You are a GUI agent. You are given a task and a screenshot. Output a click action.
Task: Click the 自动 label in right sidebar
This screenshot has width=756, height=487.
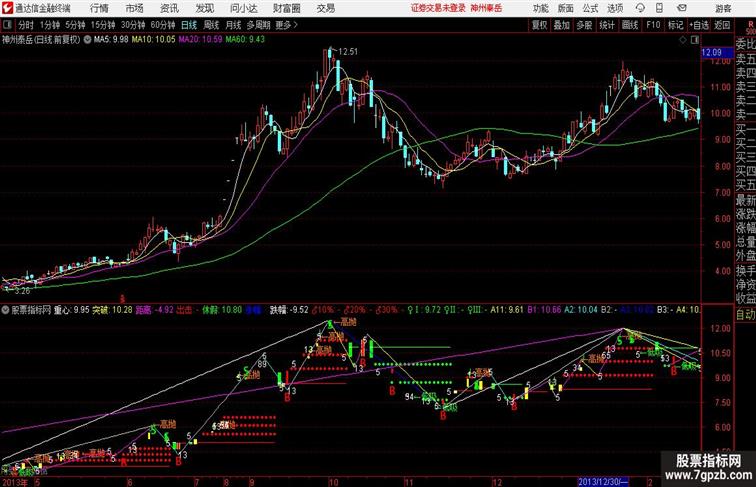pyautogui.click(x=745, y=315)
